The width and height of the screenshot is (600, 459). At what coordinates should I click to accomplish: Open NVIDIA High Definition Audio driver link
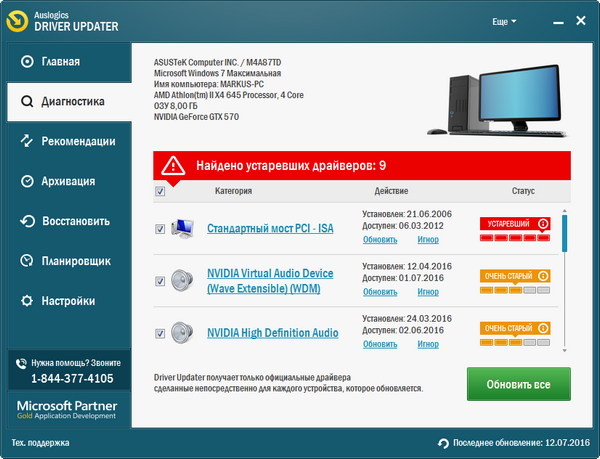click(x=272, y=333)
